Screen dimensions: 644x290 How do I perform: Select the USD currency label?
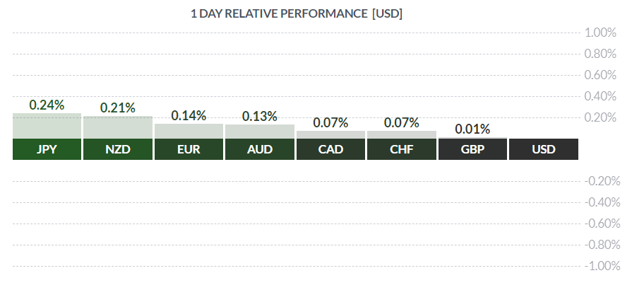pos(544,149)
